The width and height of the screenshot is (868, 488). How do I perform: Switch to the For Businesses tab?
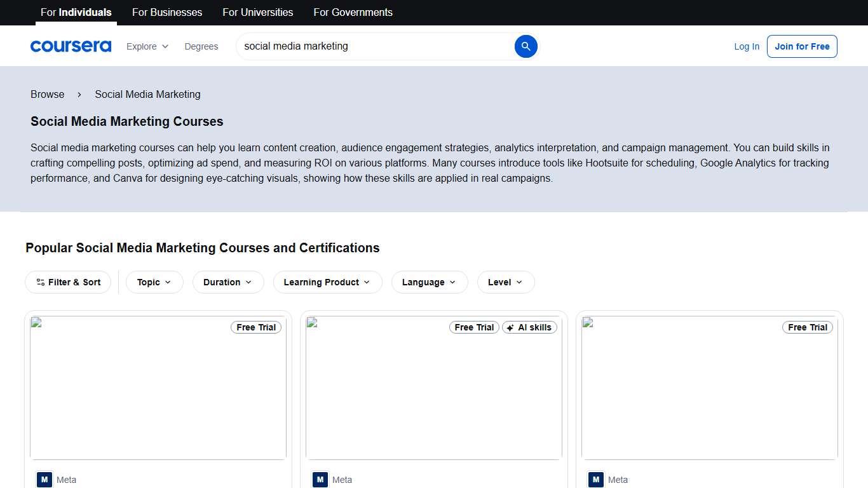pos(166,12)
